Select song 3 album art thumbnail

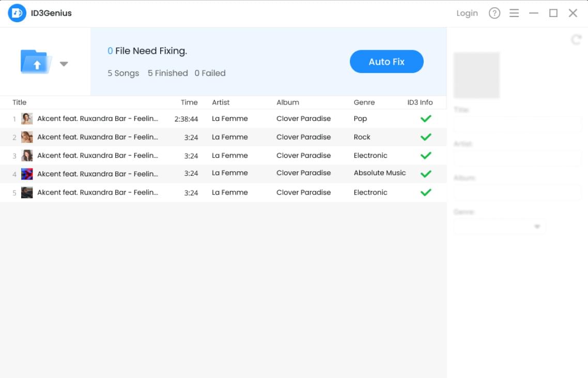click(x=27, y=156)
